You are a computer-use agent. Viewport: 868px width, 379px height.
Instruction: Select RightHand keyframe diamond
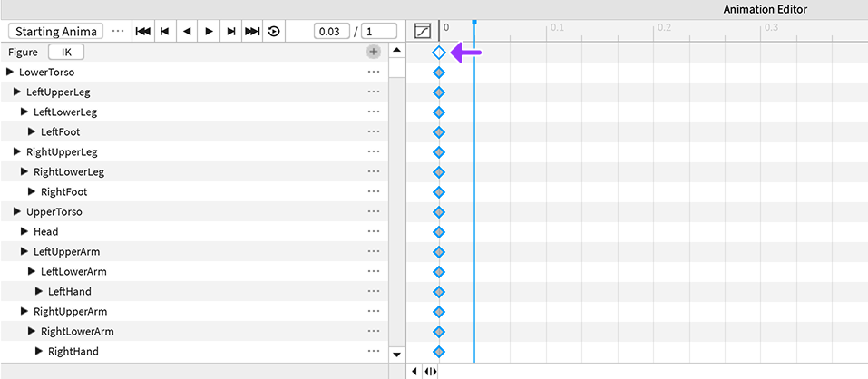click(x=439, y=351)
